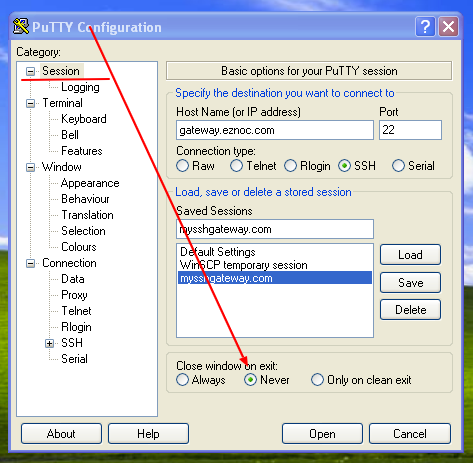The image size is (473, 463).
Task: Open the SSH category in tree
Action: point(72,343)
